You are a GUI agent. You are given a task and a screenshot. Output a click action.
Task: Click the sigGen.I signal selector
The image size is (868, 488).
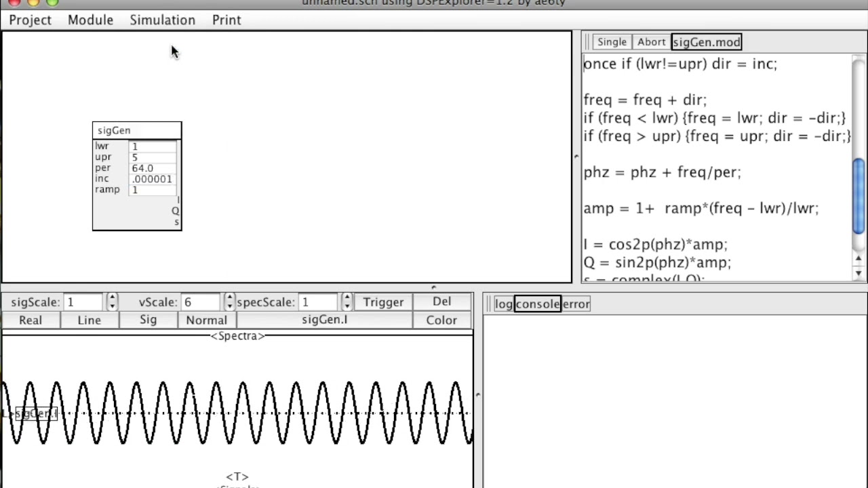tap(324, 320)
